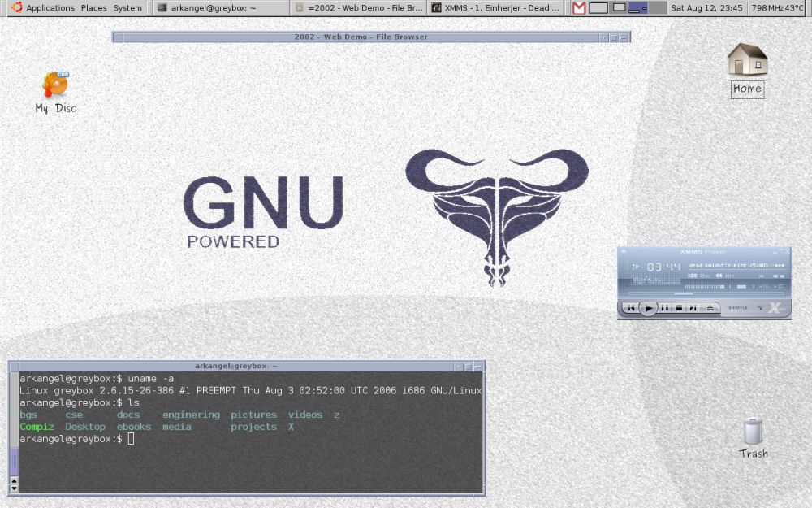Click the terminal scrollbar thumb
Screen dimensions: 812x508
coord(14,462)
